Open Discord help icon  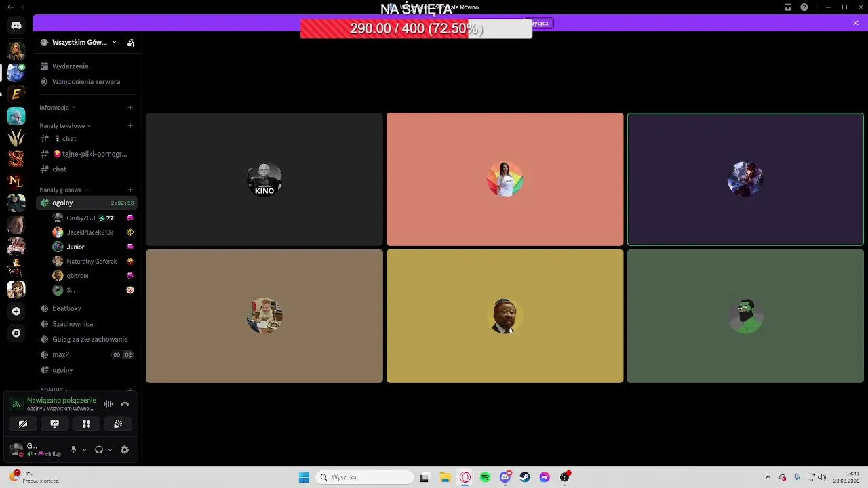click(x=804, y=7)
